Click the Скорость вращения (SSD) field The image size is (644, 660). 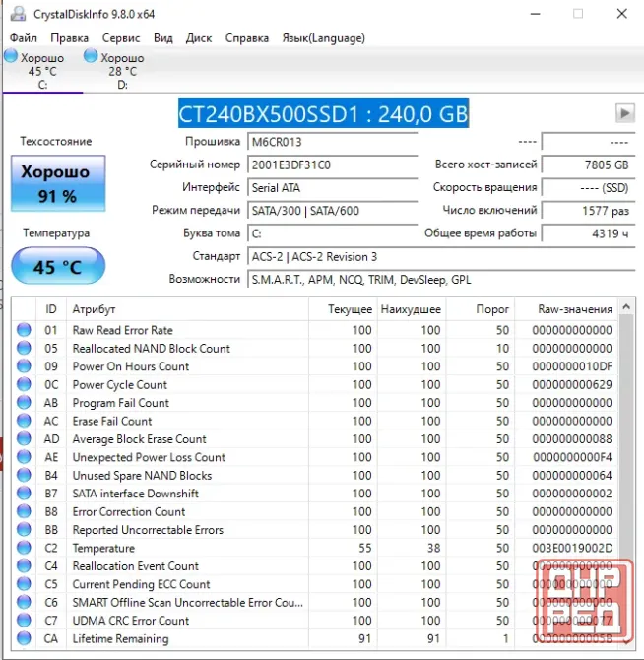point(588,188)
